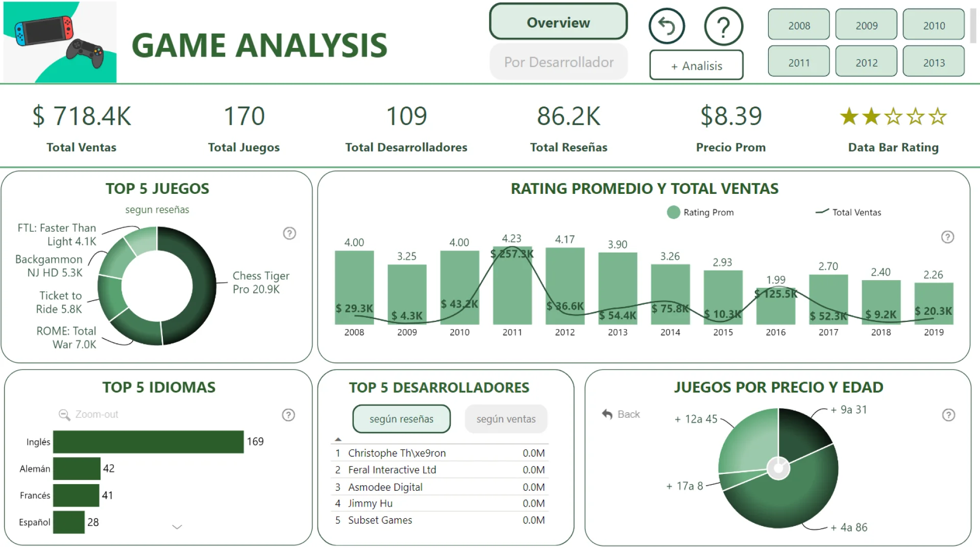
Task: Click the $ 125.5K sales data label
Action: click(776, 294)
